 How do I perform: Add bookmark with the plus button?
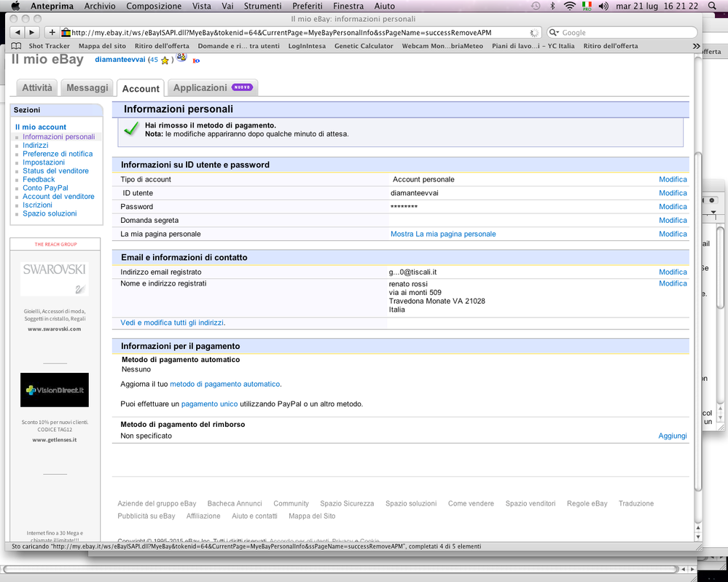click(52, 33)
